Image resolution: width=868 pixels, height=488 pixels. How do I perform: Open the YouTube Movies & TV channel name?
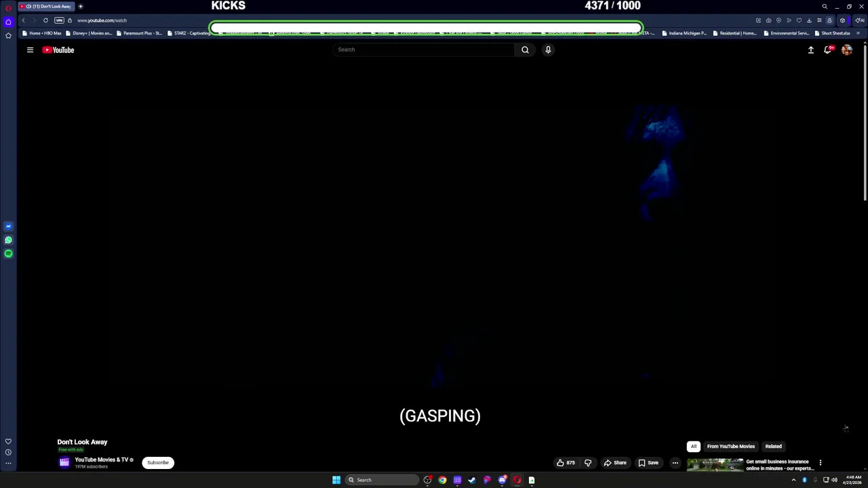(102, 460)
